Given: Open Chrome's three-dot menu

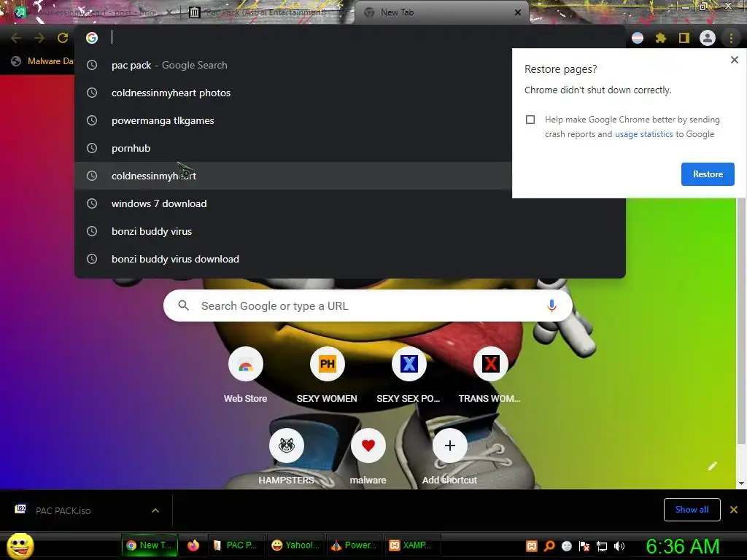Looking at the screenshot, I should click(731, 38).
